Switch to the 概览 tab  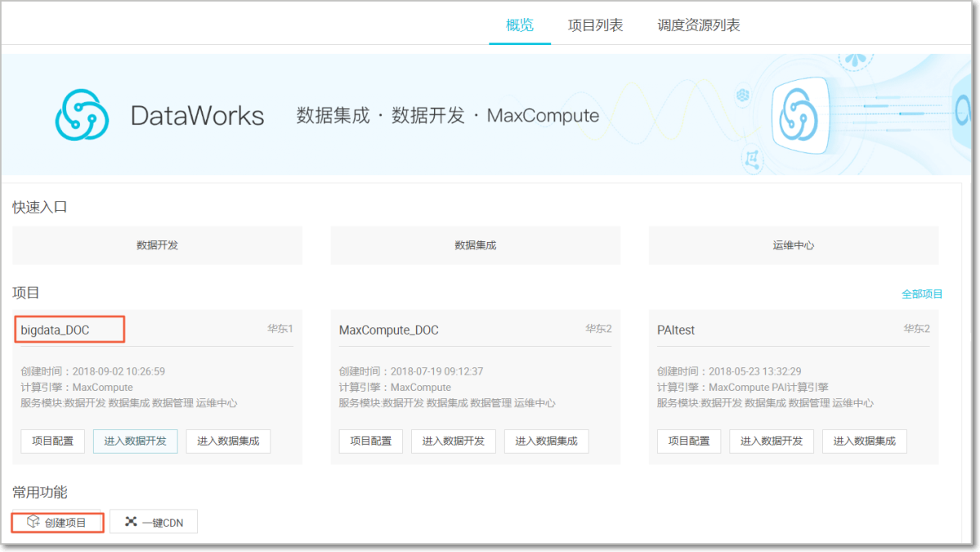point(519,25)
